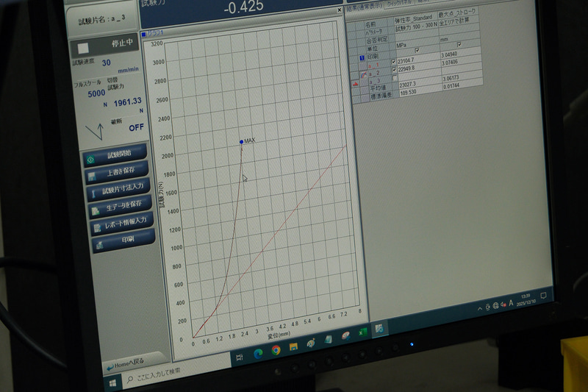Click the printer icon on 印刷 button
This screenshot has width=588, height=392.
coord(99,246)
